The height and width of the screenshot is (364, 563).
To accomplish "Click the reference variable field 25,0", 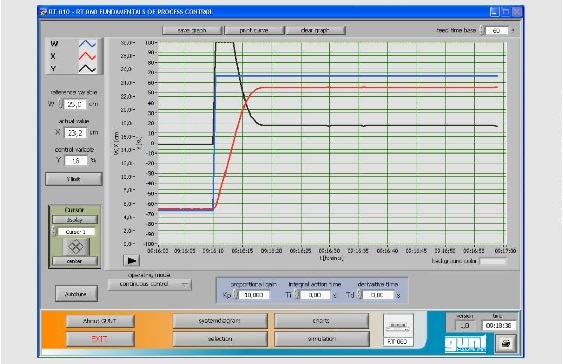I will click(75, 104).
